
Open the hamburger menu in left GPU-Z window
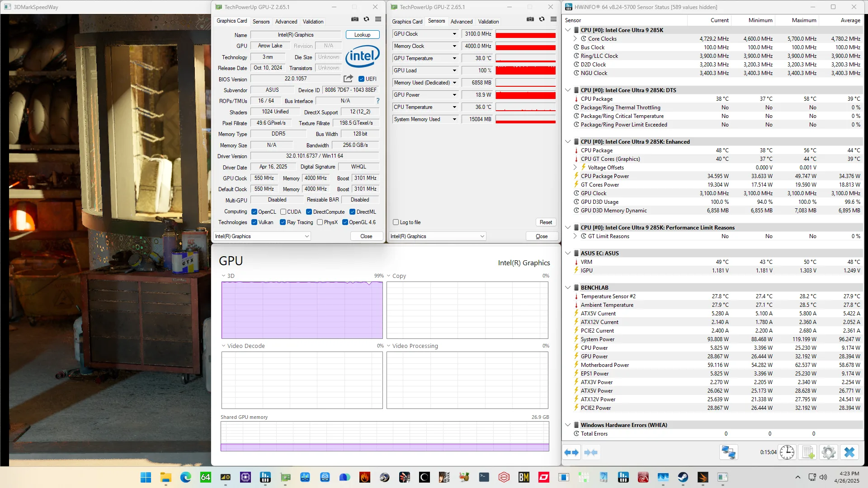pyautogui.click(x=378, y=19)
